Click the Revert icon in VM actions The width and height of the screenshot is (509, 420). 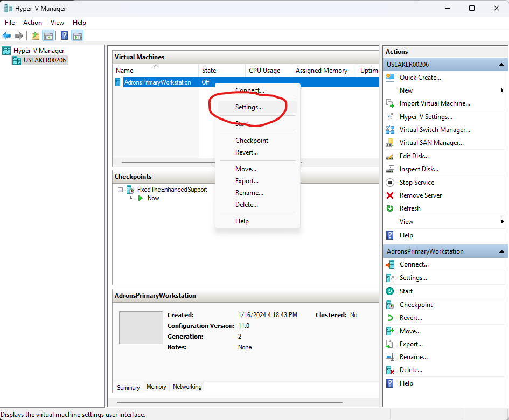click(x=390, y=318)
